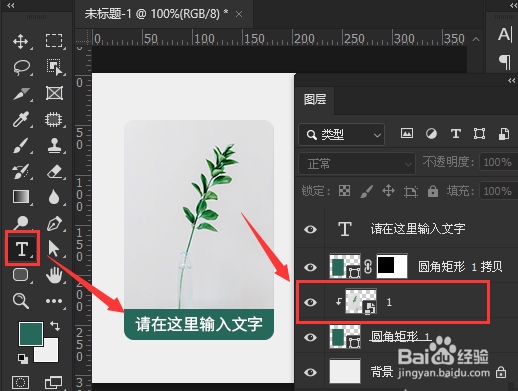Hide layer 1 via its eye icon
The height and width of the screenshot is (391, 518).
coord(310,302)
